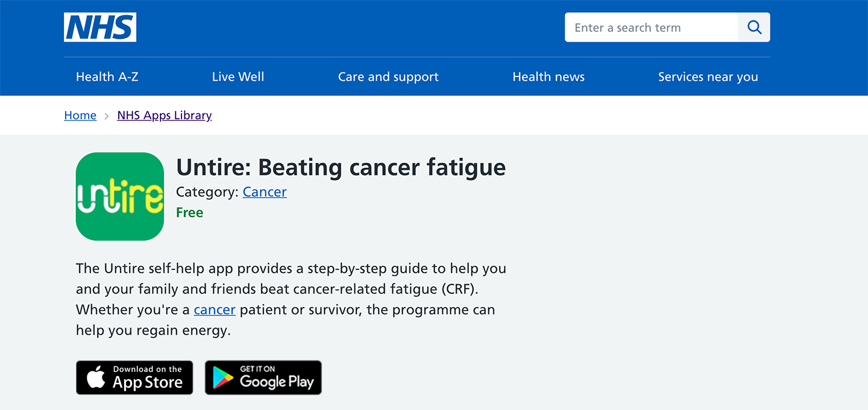Click the NHS logo in the header
868x410 pixels.
coord(100,27)
